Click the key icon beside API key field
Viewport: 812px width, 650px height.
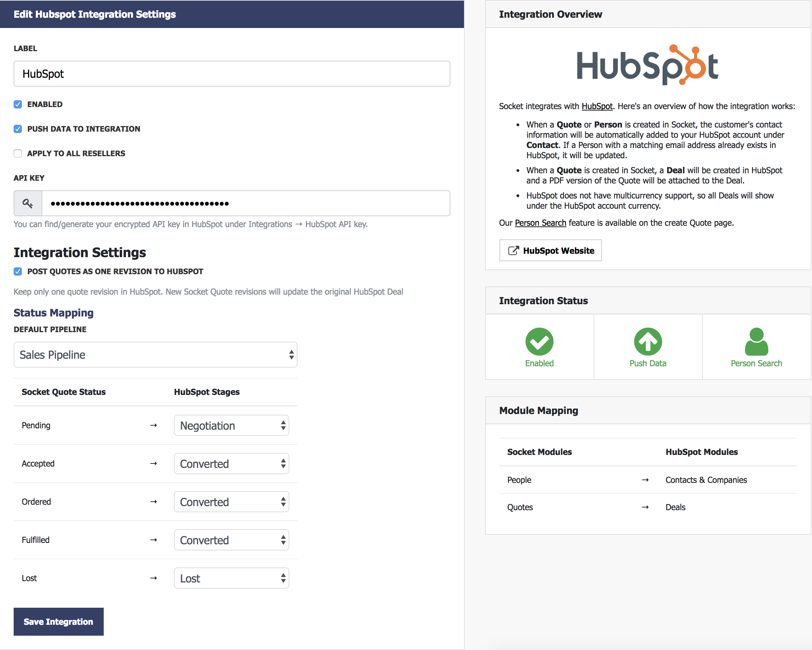click(28, 203)
